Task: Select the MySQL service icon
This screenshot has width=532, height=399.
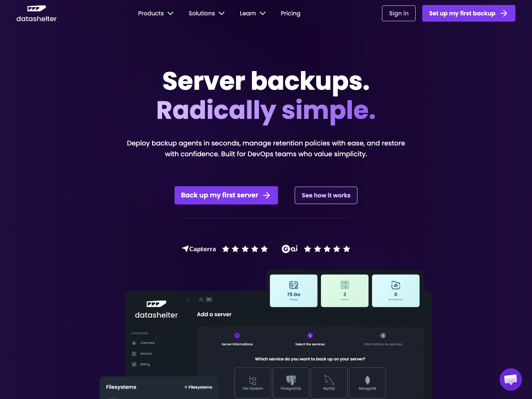Action: coord(329,380)
